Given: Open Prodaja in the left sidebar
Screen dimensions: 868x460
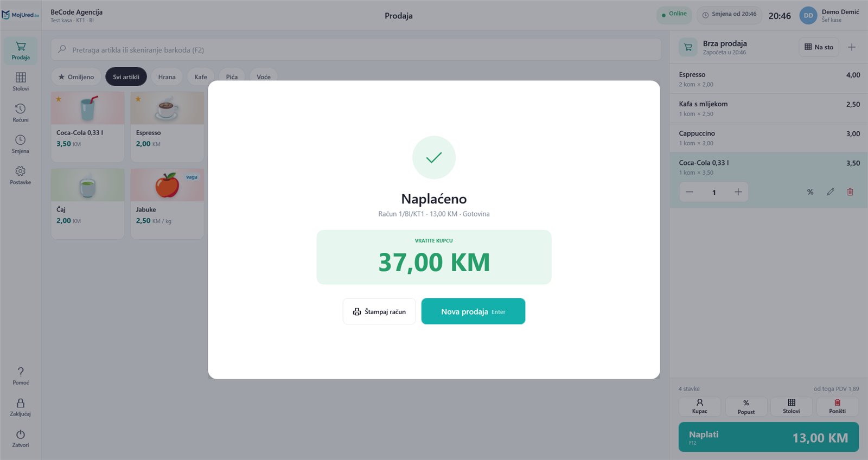Looking at the screenshot, I should (x=21, y=50).
